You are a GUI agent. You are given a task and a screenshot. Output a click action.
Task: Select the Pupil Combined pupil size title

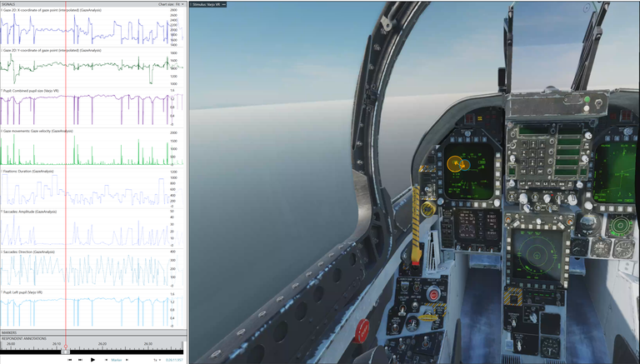tap(31, 91)
